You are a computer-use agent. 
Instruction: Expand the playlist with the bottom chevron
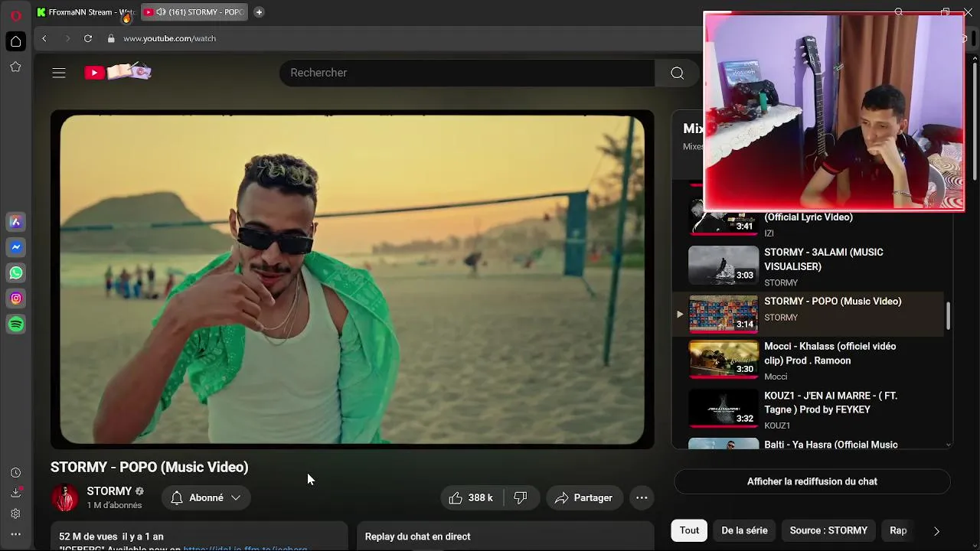click(949, 445)
